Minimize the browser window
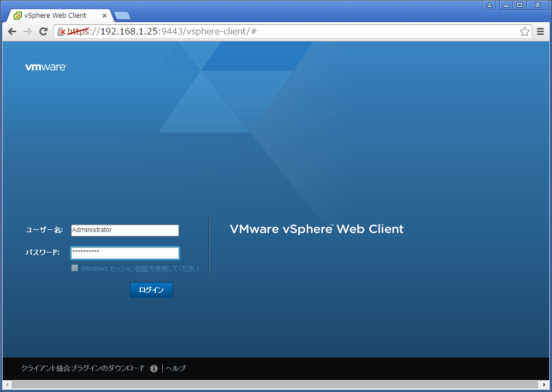The image size is (552, 392). [506, 5]
